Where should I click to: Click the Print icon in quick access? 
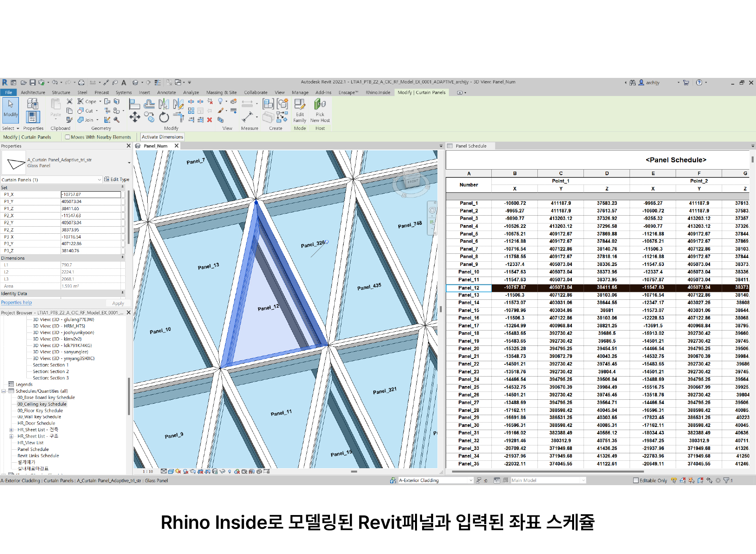[x=81, y=83]
